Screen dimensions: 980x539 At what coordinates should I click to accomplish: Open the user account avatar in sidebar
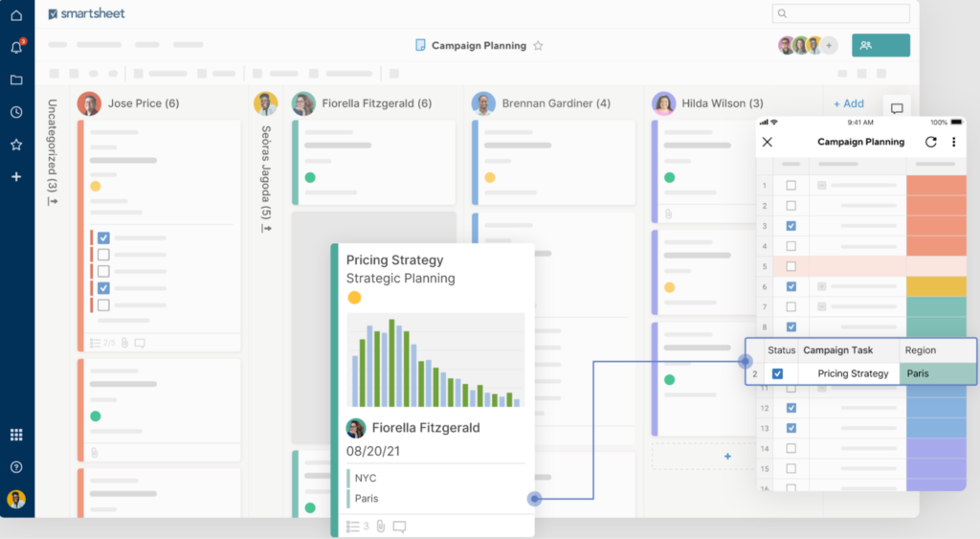[16, 499]
